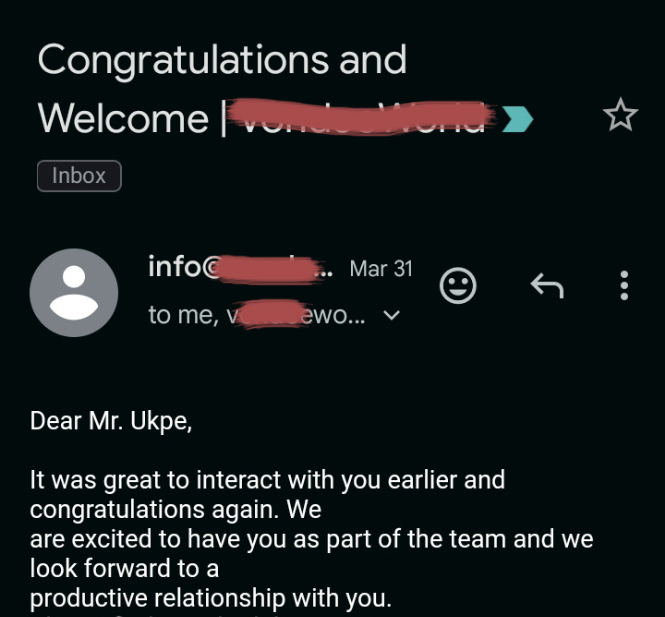Reply to the email
The image size is (665, 617).
tap(546, 287)
